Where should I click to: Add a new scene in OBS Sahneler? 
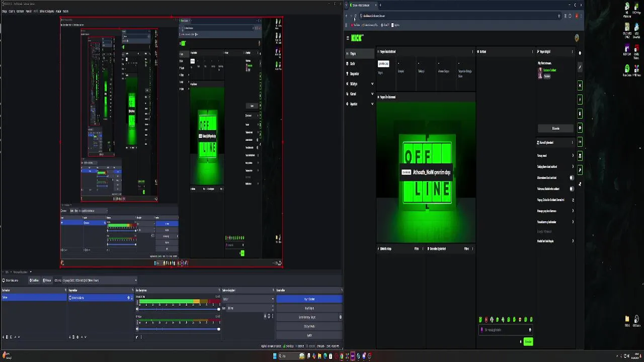[4, 337]
